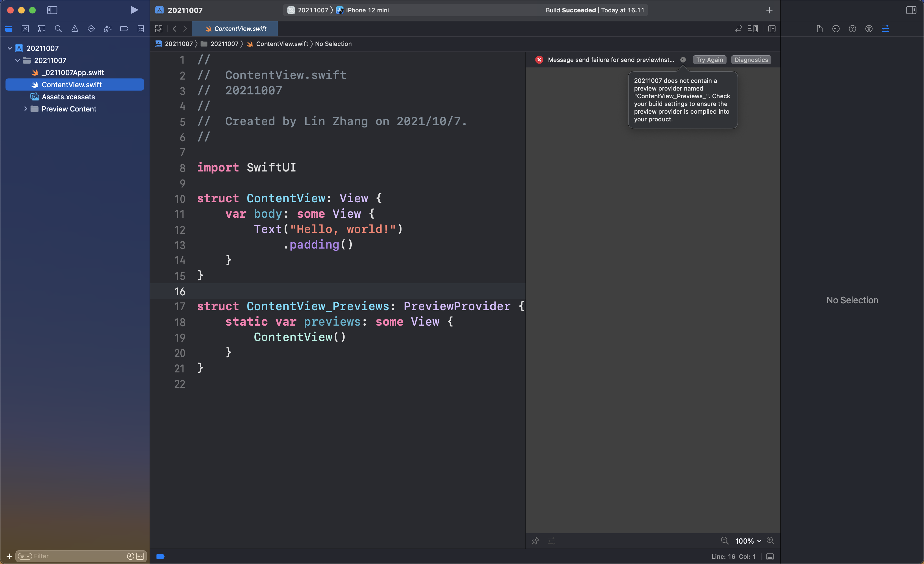This screenshot has width=924, height=564.
Task: Click the Diagnostics button
Action: [x=751, y=60]
